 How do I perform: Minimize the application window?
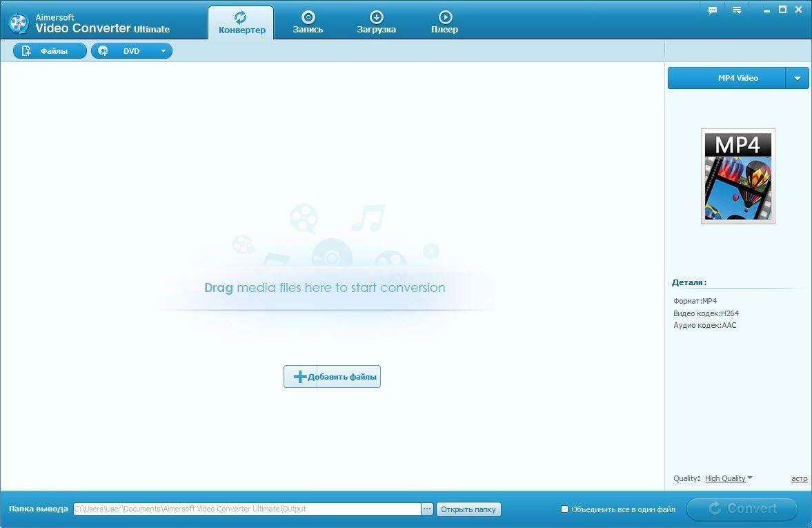766,10
